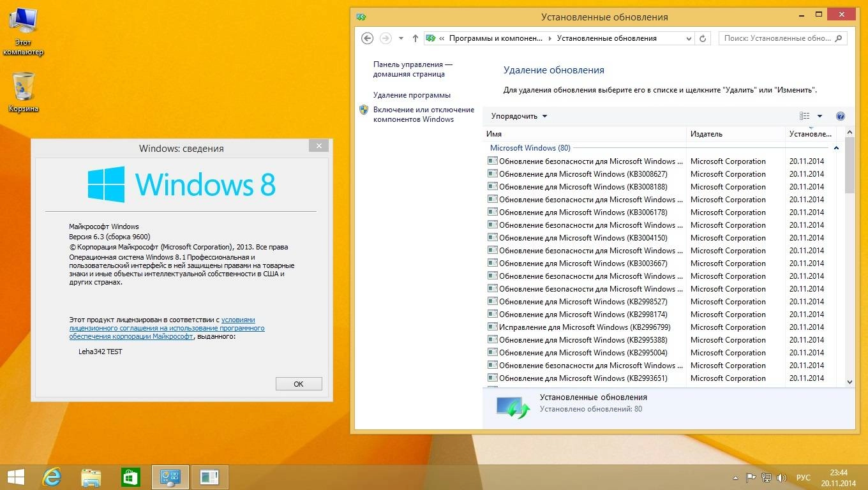Sort by Имя column header
This screenshot has width=868, height=490.
pyautogui.click(x=585, y=134)
